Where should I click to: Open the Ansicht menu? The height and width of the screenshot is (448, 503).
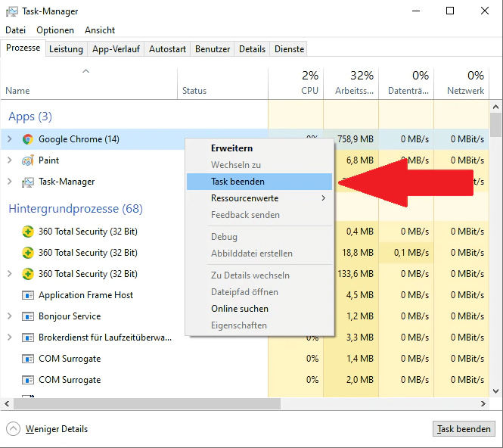click(x=100, y=30)
